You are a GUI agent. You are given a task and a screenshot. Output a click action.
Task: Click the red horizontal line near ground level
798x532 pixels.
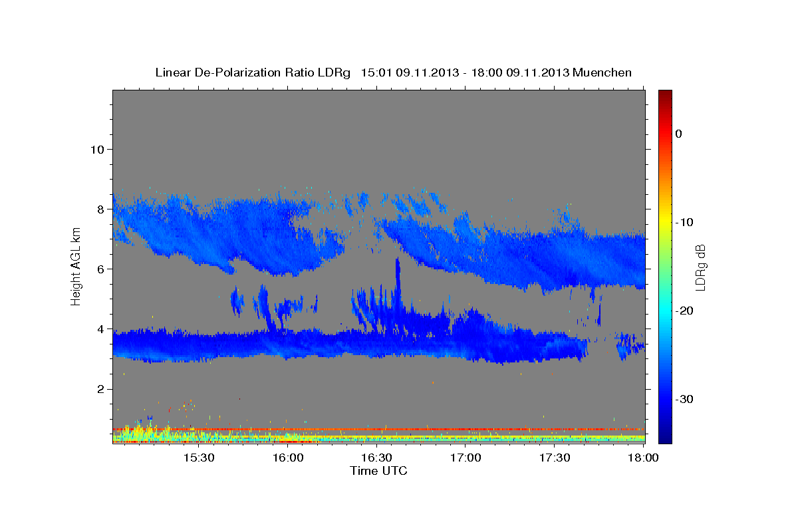coord(378,429)
